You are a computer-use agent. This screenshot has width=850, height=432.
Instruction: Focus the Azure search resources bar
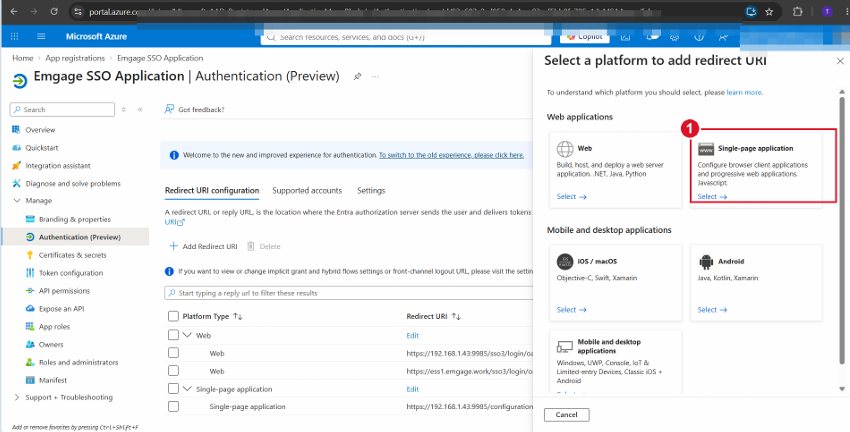click(405, 37)
